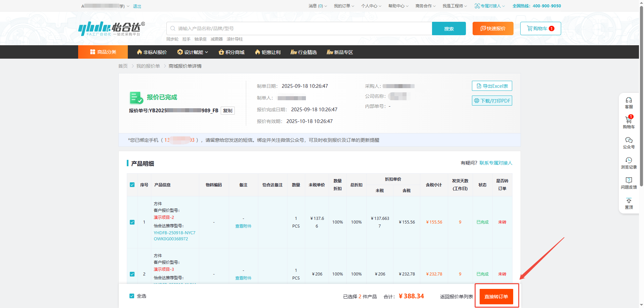
Task: Open the 问题反馈 feedback icon
Action: click(x=629, y=180)
